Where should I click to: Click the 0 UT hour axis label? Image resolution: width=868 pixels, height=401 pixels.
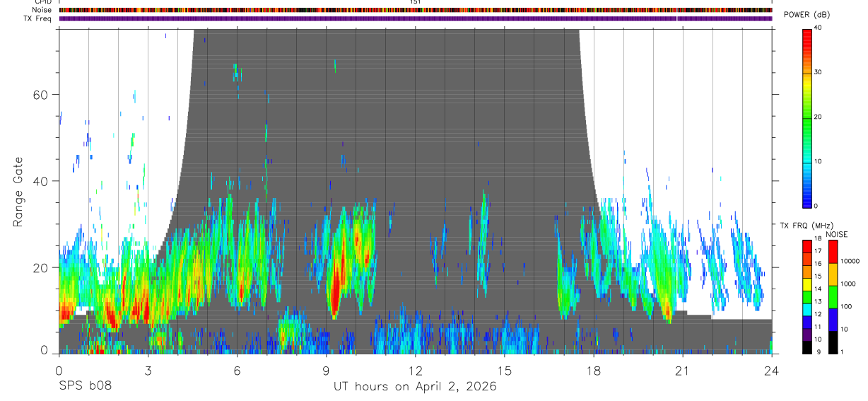coord(59,371)
